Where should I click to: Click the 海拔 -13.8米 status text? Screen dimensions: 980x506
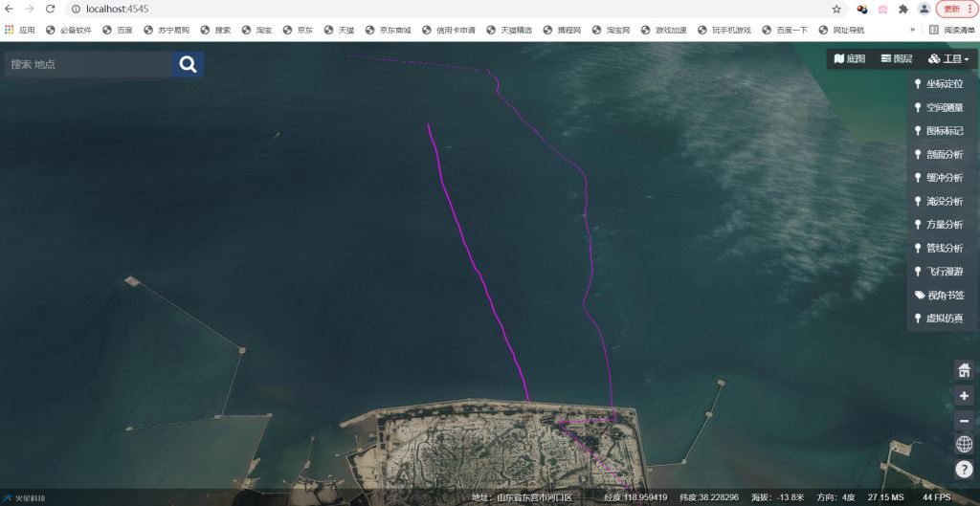pos(777,497)
